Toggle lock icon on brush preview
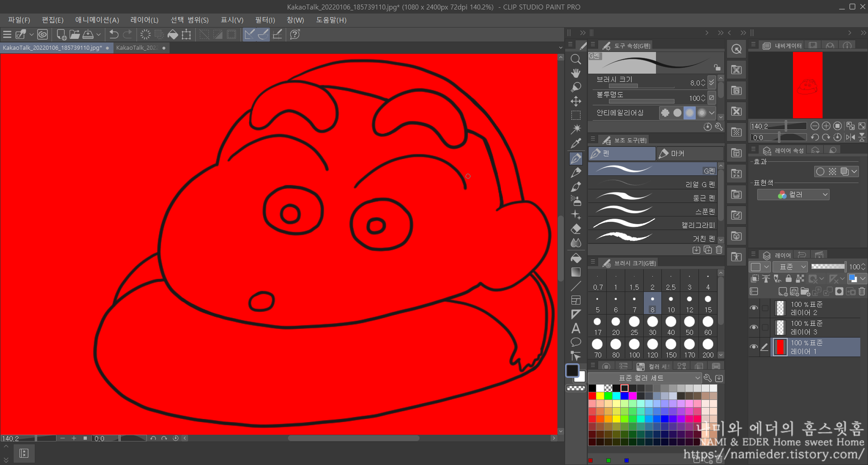The height and width of the screenshot is (465, 868). pyautogui.click(x=717, y=67)
